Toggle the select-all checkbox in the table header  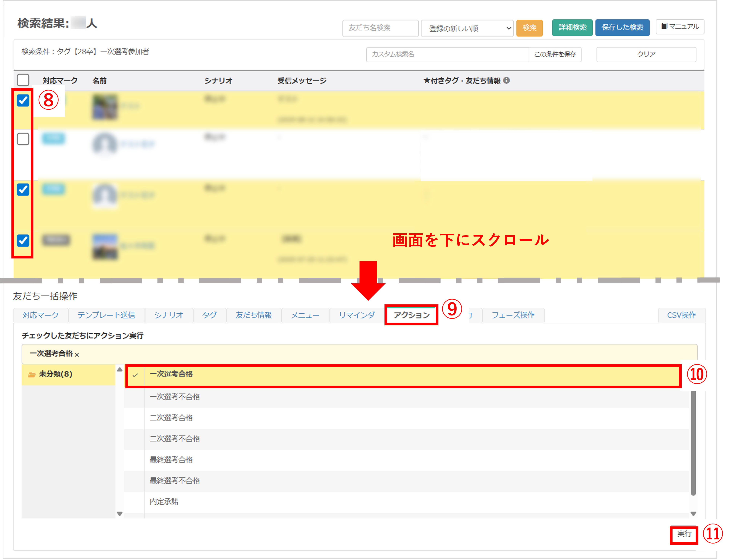click(23, 80)
